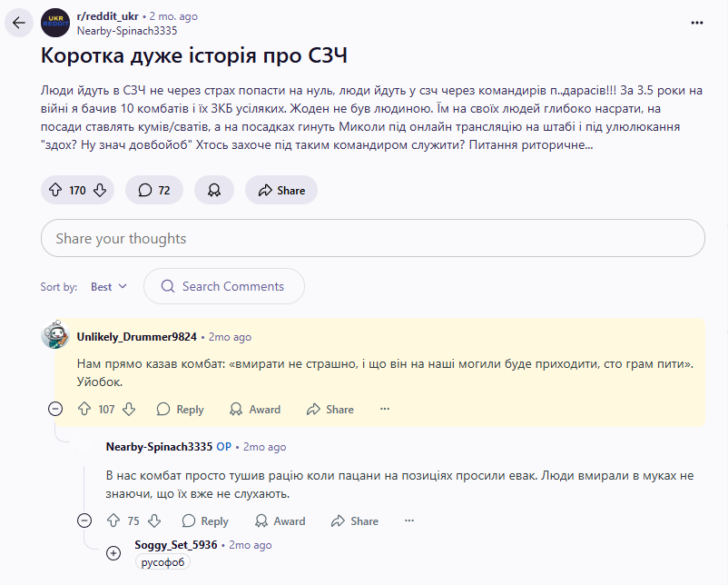Open the post's three-dot options menu
Image resolution: width=728 pixels, height=585 pixels.
click(x=696, y=23)
